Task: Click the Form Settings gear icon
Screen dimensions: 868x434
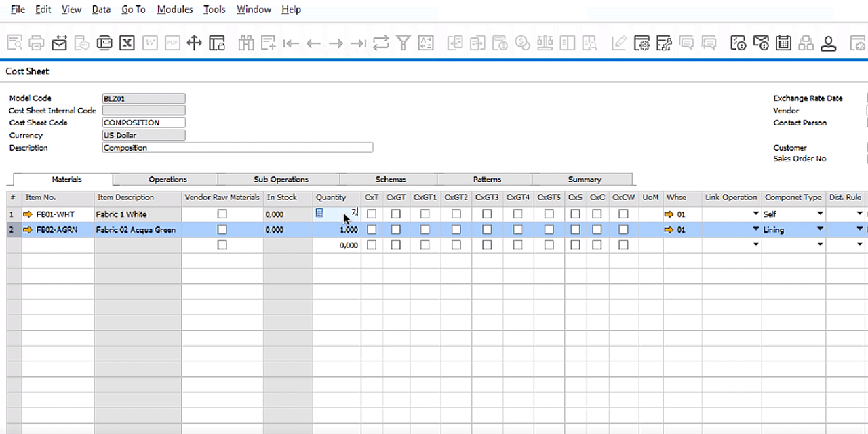Action: pos(642,43)
